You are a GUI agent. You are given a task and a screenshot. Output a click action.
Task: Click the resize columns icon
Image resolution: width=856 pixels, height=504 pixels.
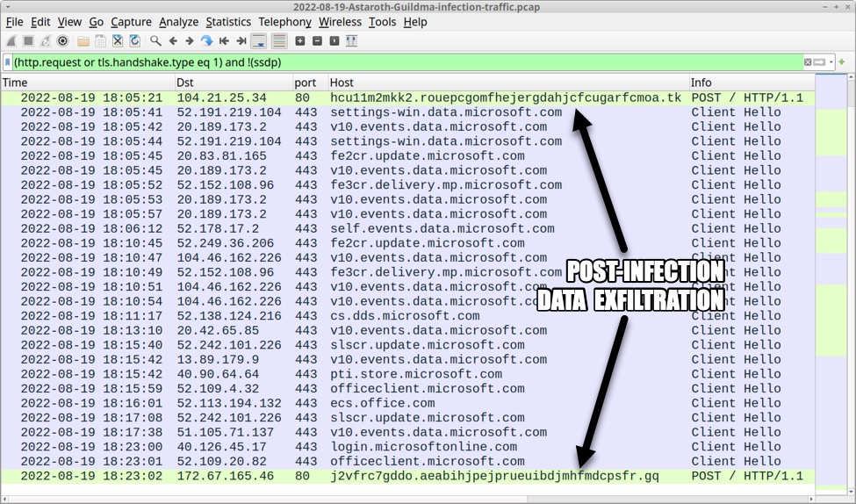click(351, 41)
